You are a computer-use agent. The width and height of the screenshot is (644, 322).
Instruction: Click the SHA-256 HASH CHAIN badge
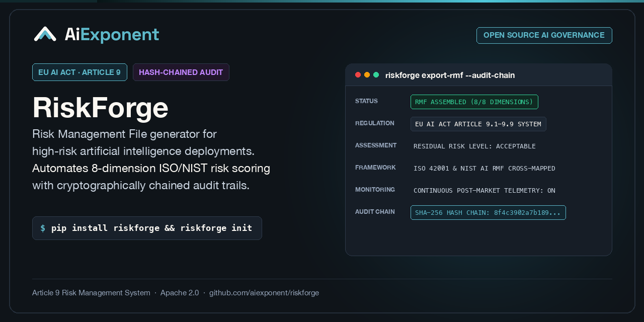488,212
